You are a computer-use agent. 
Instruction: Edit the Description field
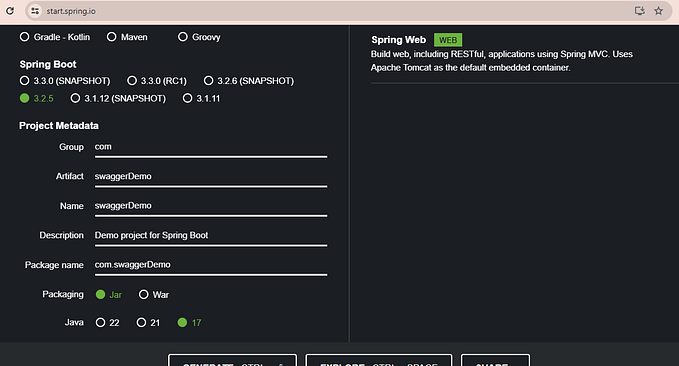pyautogui.click(x=211, y=236)
